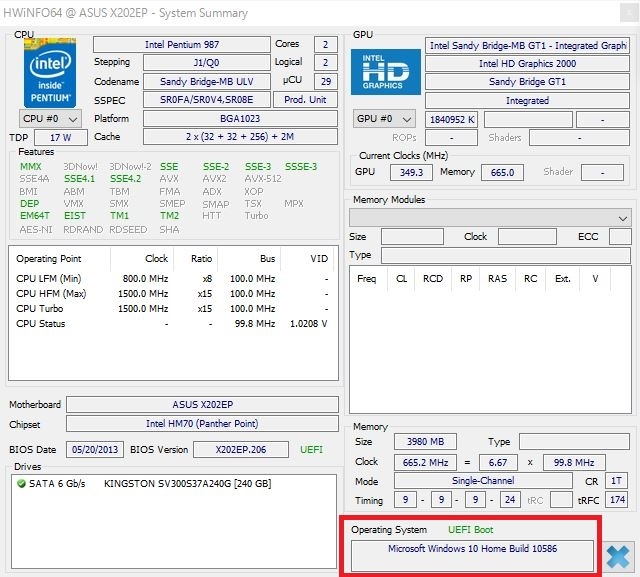Click the TM2 feature flag

click(x=169, y=215)
